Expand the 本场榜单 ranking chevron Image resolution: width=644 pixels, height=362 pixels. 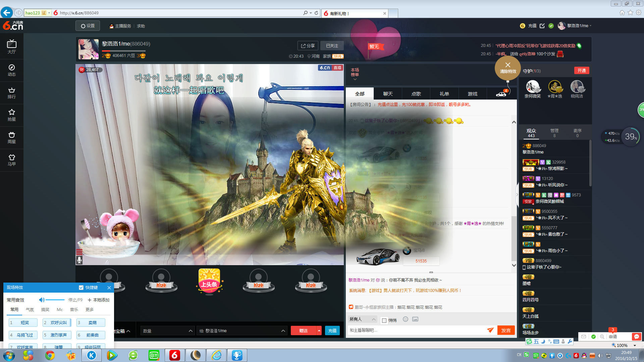[x=355, y=79]
